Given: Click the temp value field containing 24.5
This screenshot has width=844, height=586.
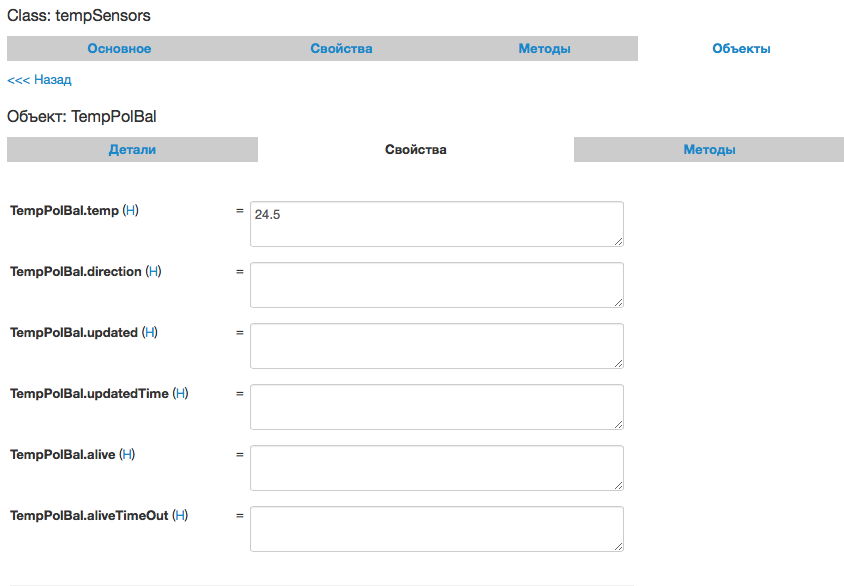Looking at the screenshot, I should point(436,224).
